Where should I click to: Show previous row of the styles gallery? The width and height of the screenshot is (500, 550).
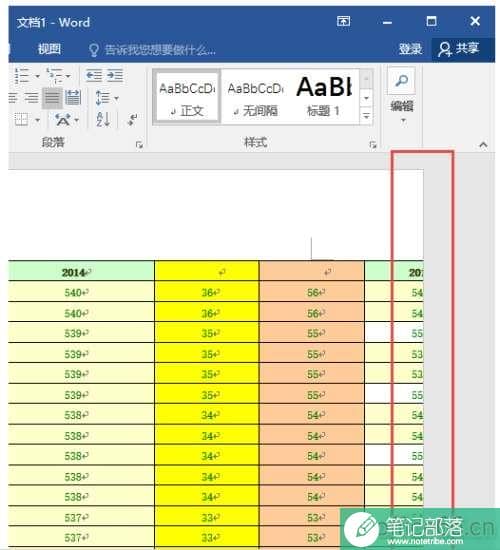(x=366, y=79)
